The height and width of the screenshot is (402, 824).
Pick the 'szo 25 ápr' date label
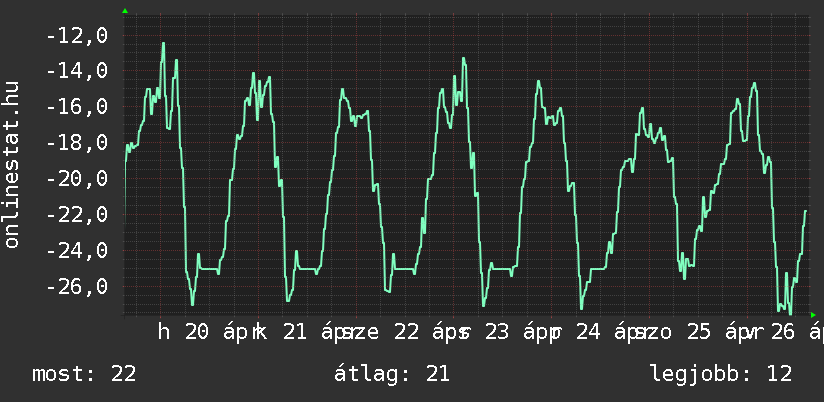point(690,333)
